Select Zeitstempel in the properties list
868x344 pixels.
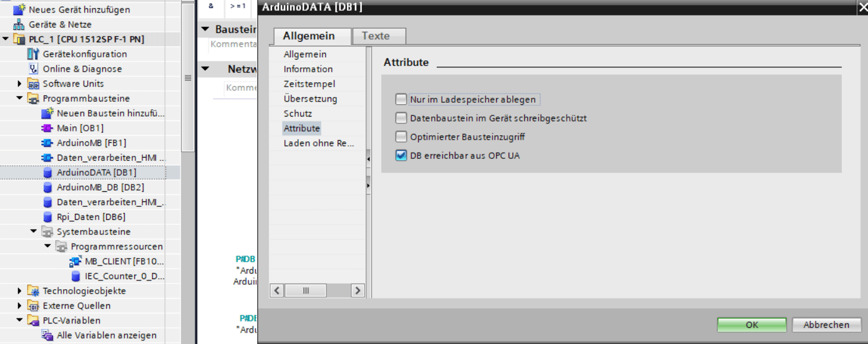tap(309, 84)
